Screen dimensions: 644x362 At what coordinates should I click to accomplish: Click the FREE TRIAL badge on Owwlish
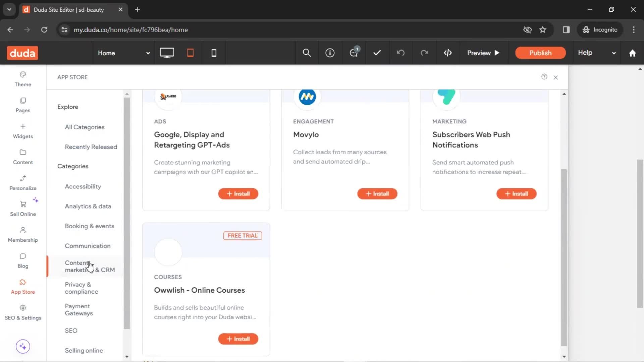[x=243, y=236]
